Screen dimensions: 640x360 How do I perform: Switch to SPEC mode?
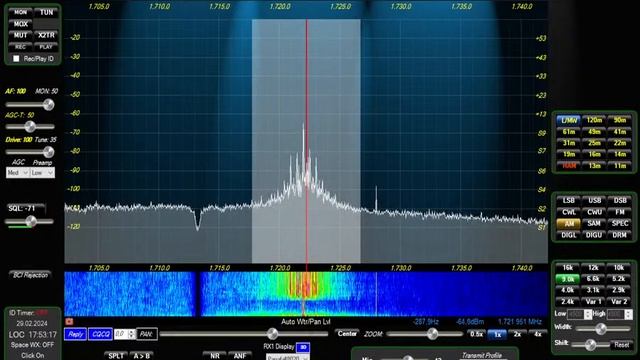(620, 224)
